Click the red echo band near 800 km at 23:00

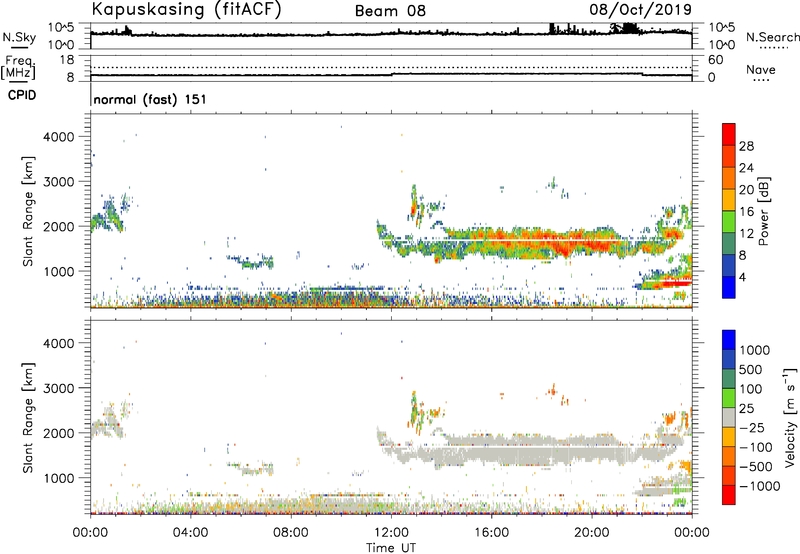point(673,282)
